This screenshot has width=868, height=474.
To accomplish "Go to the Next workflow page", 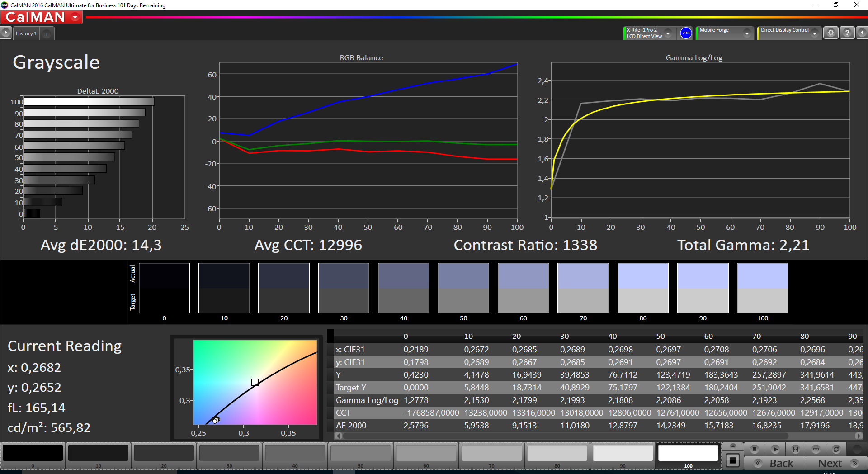I will click(836, 463).
